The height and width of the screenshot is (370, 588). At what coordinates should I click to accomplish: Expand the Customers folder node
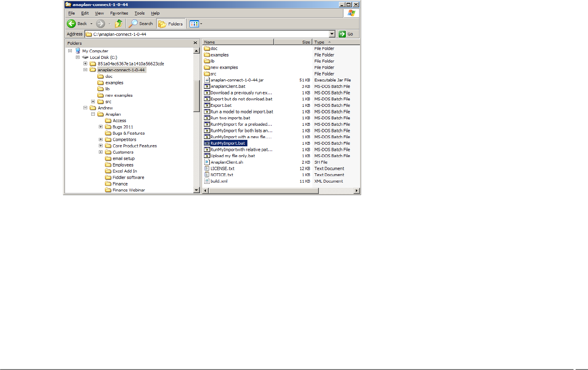coord(100,152)
